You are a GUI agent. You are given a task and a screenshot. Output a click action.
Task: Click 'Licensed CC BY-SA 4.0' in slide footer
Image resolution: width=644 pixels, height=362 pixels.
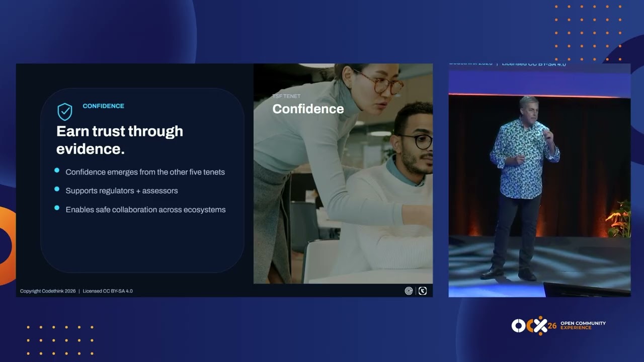(108, 291)
